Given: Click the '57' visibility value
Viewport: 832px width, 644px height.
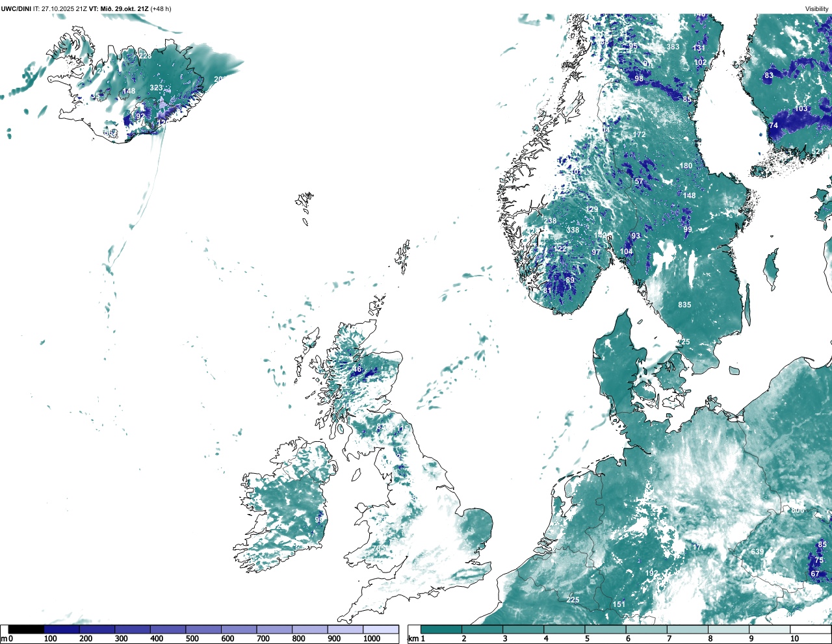Looking at the screenshot, I should [x=639, y=182].
